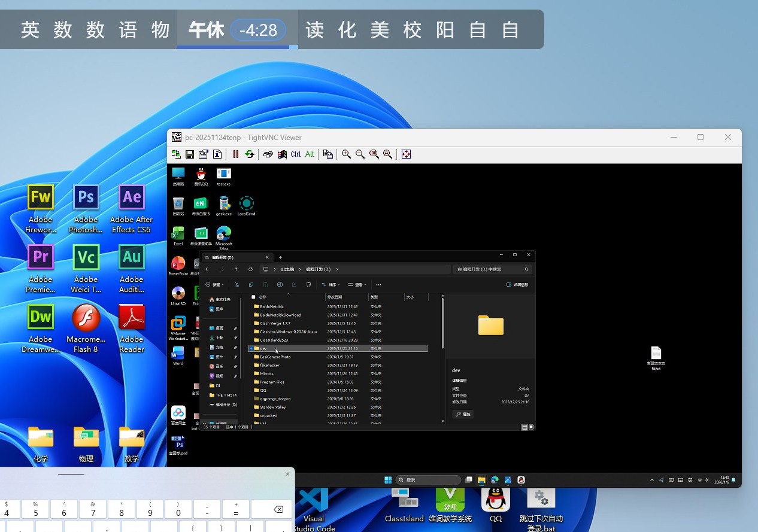Select the 午休 item in schedule bar
Viewport: 758px width, 532px height.
[x=206, y=29]
